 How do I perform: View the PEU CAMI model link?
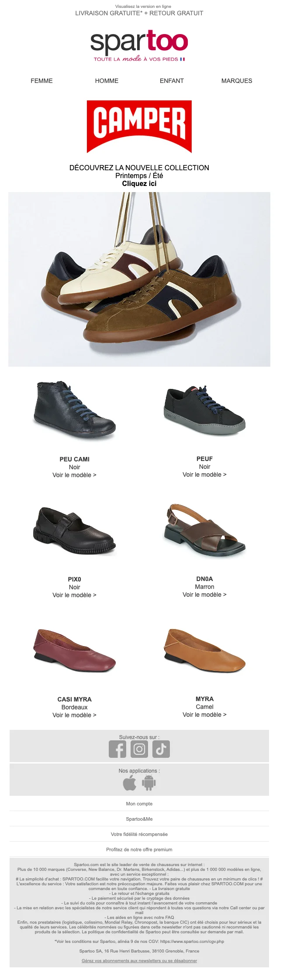pos(74,475)
